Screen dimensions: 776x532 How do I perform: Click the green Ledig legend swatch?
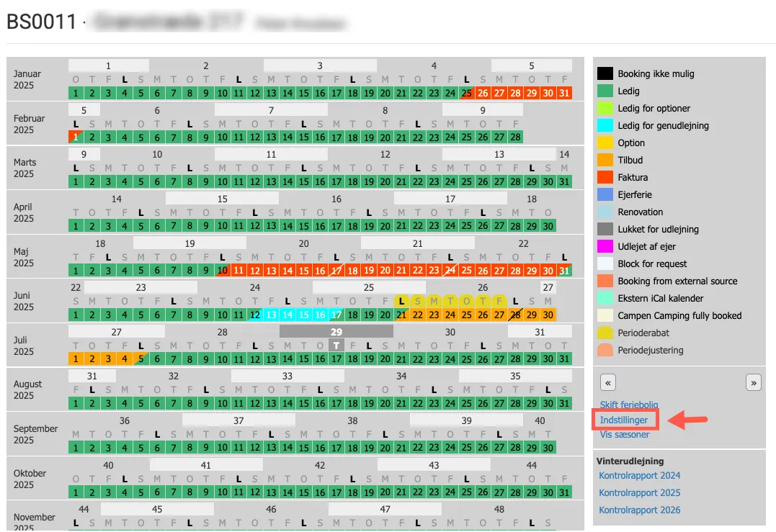[605, 91]
